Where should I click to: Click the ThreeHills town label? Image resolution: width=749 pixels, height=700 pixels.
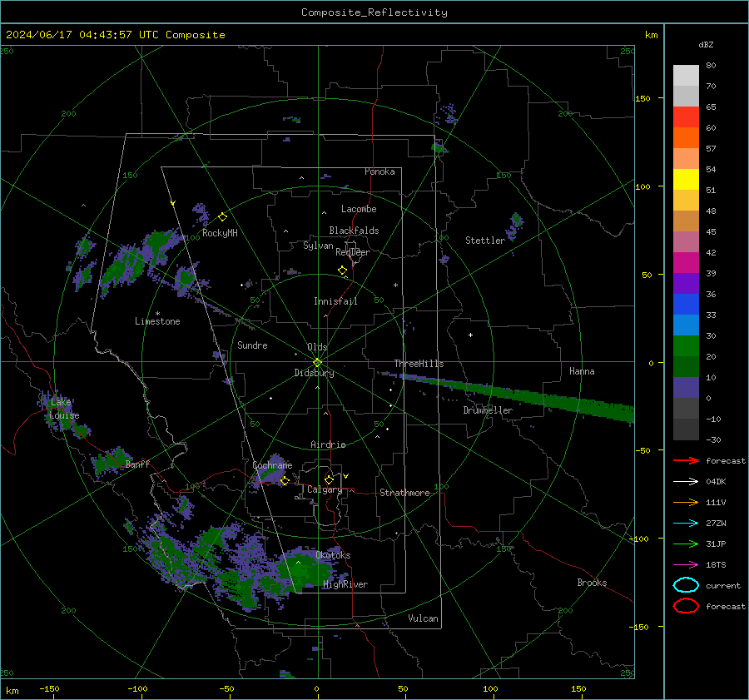coord(419,364)
